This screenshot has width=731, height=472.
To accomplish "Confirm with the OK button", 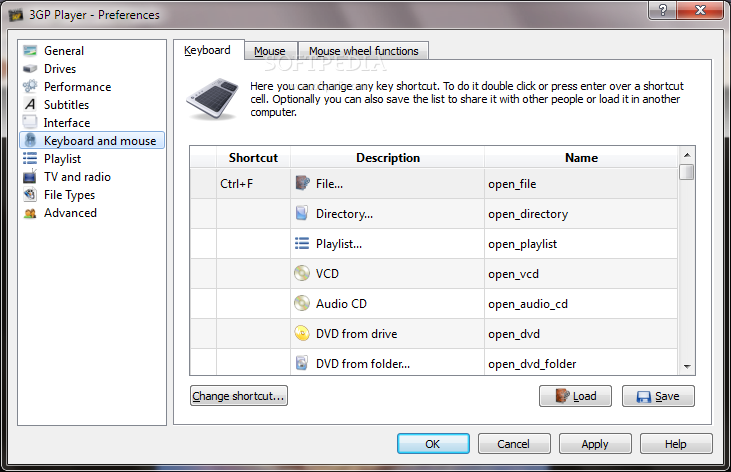I will pos(433,444).
